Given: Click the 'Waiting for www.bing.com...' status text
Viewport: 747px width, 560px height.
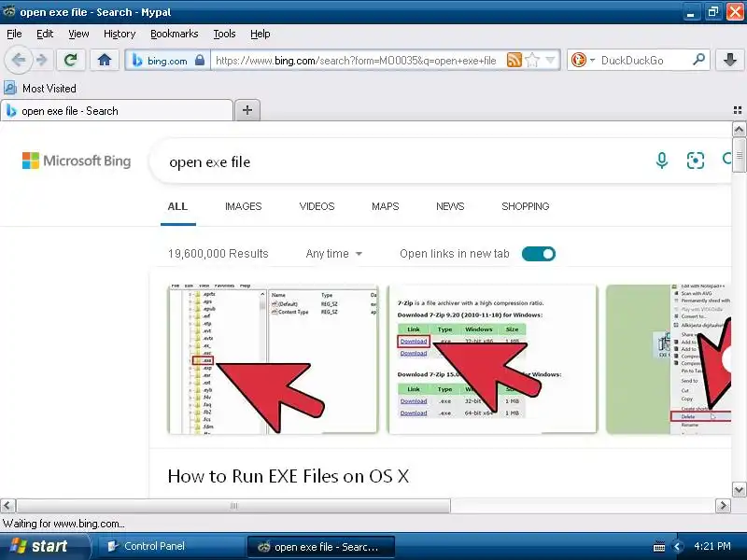Looking at the screenshot, I should pyautogui.click(x=63, y=524).
